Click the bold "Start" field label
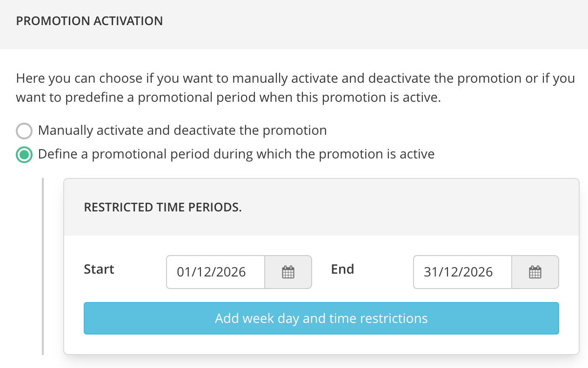The image size is (588, 368). click(x=99, y=269)
